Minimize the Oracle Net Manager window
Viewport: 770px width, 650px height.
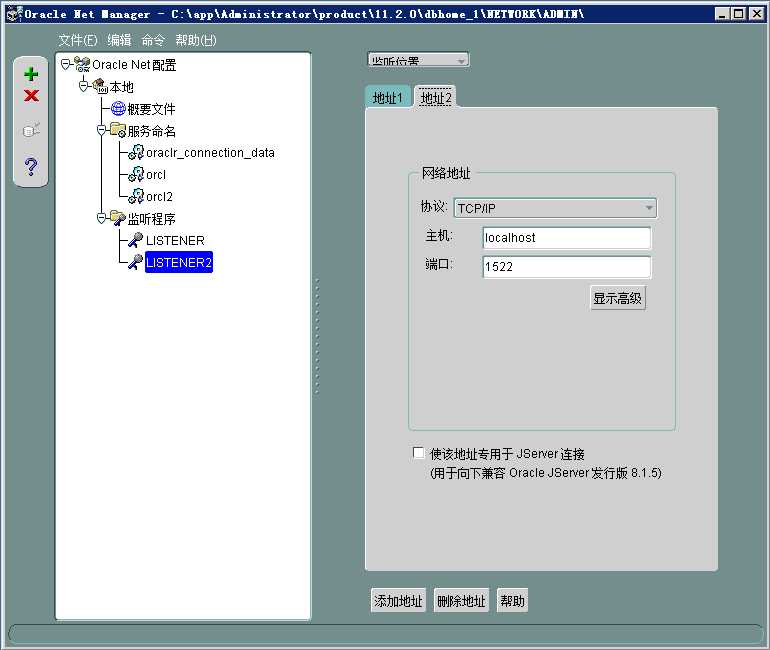point(721,14)
